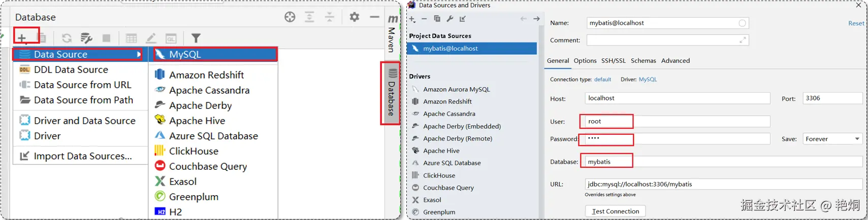Click the plus New button in Database panel
This screenshot has width=868, height=220.
tap(22, 38)
